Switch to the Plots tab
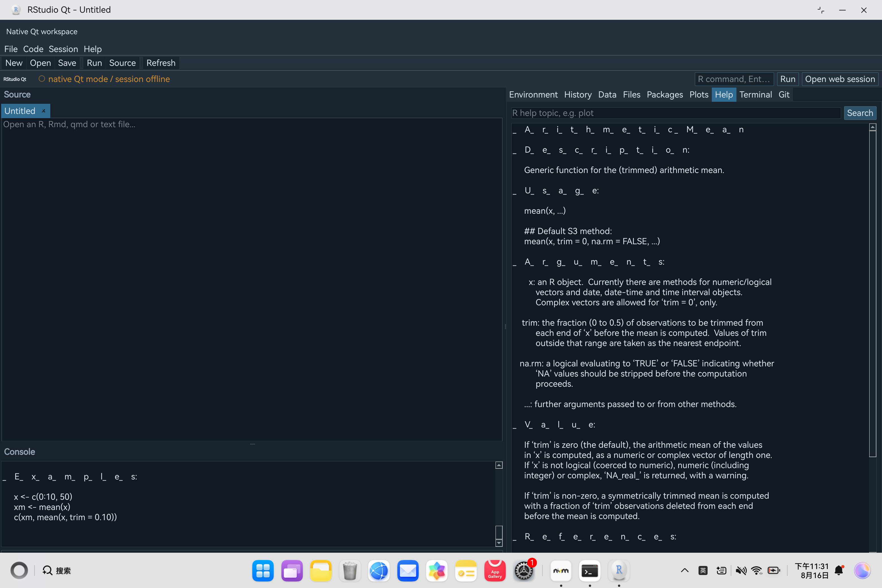This screenshot has height=588, width=882. click(699, 94)
